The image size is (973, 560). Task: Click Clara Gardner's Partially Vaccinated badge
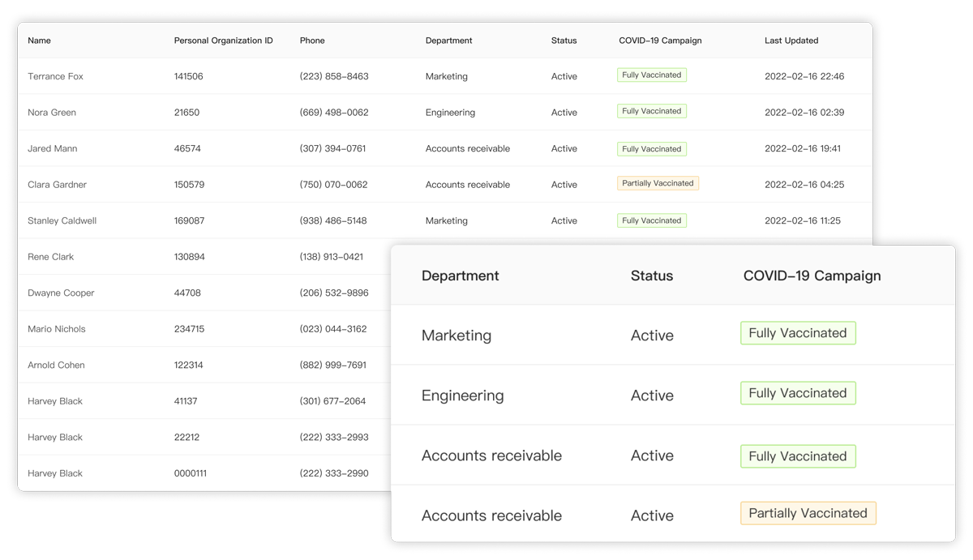tap(658, 183)
